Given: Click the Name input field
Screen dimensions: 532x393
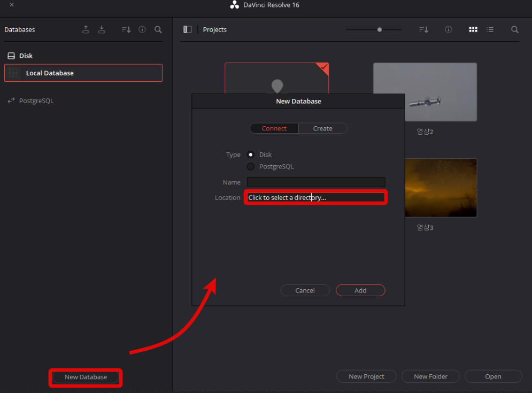Looking at the screenshot, I should (x=316, y=182).
